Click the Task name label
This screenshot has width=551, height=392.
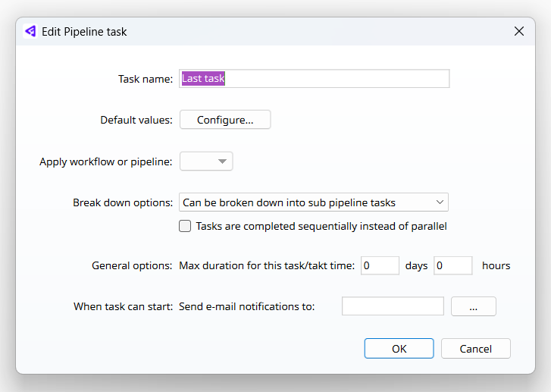coord(146,79)
